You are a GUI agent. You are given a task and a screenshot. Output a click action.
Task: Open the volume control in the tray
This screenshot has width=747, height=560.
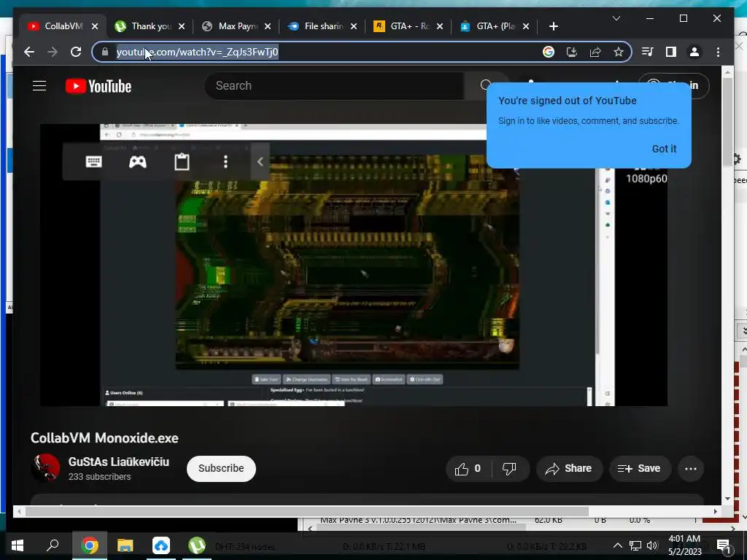pos(652,545)
